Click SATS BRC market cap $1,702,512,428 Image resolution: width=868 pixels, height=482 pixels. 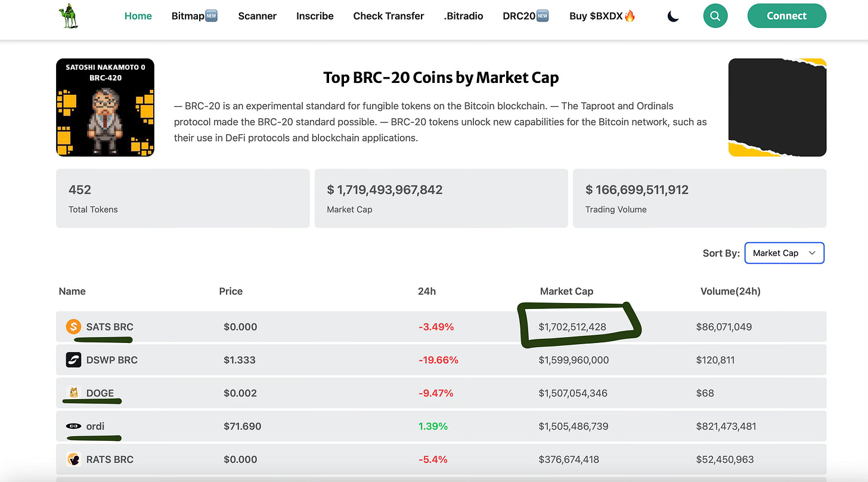tap(572, 327)
